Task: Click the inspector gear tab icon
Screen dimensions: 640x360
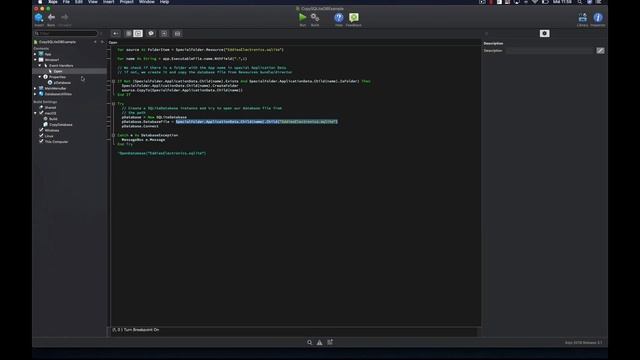Action: point(544,33)
